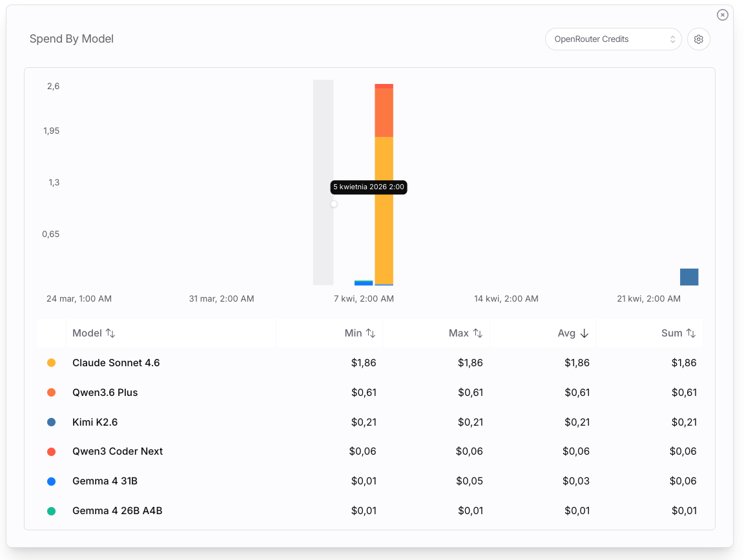The height and width of the screenshot is (560, 744).
Task: Click Claude Sonnet 4.6 yellow color dot
Action: (52, 363)
